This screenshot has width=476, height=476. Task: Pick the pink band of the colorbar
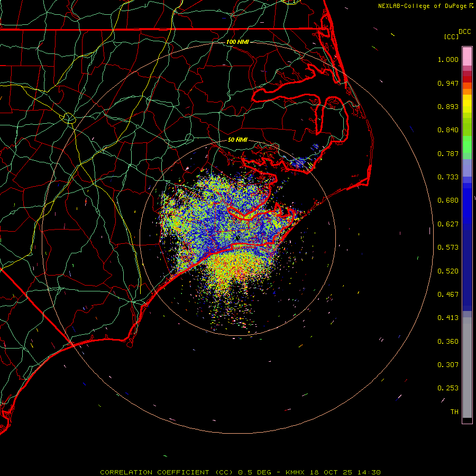(x=467, y=57)
